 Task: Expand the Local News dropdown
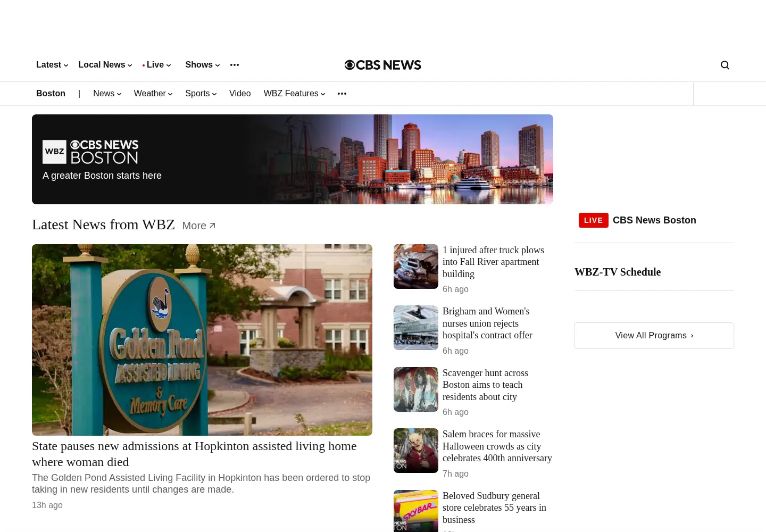point(105,65)
